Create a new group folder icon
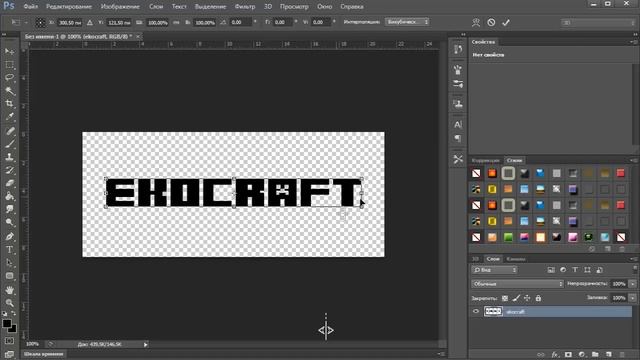The height and width of the screenshot is (360, 640). pos(595,354)
